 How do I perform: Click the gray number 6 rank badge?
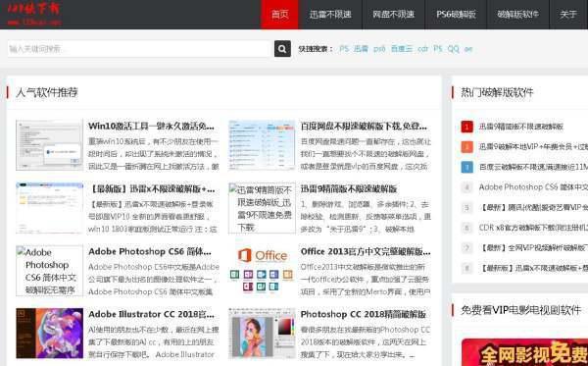pyautogui.click(x=466, y=228)
